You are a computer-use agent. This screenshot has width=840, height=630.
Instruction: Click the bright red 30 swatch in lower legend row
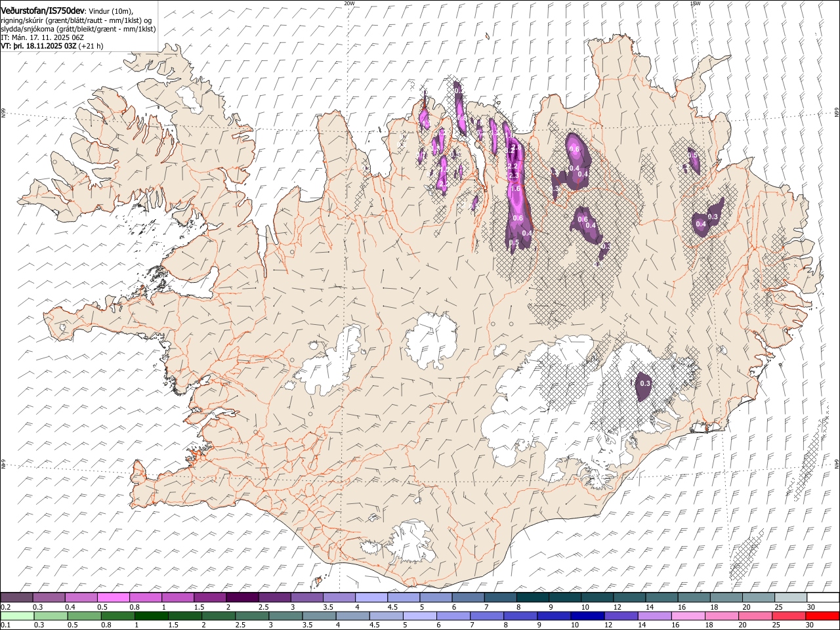tap(822, 616)
